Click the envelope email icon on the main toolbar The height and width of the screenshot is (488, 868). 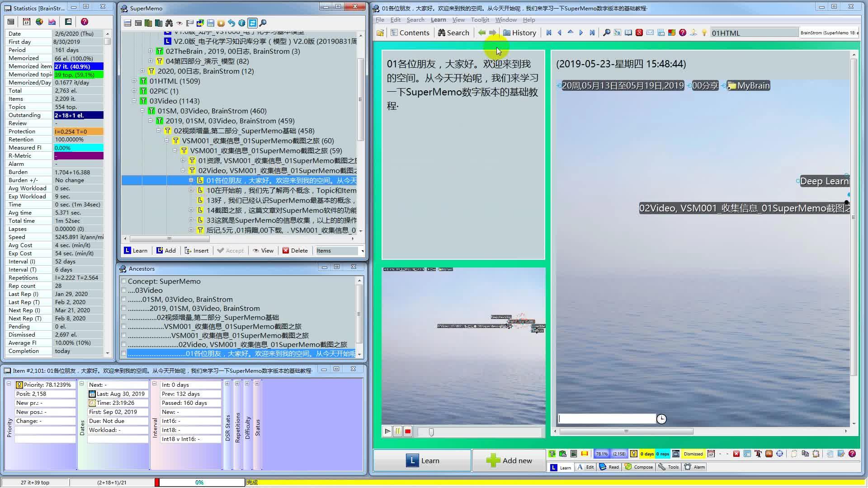[x=650, y=33]
